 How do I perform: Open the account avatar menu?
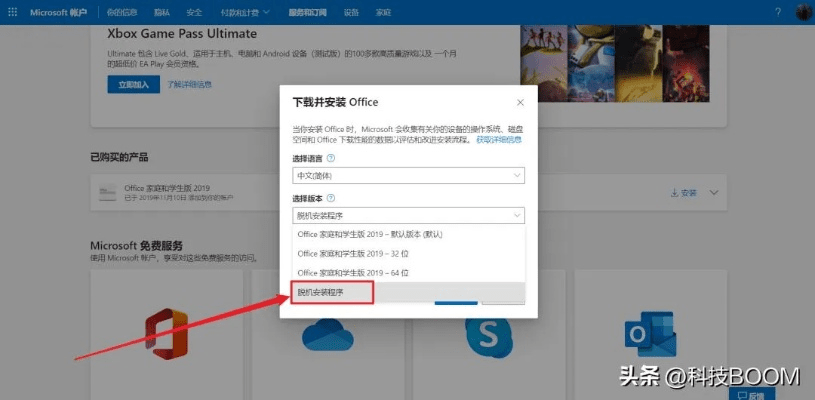point(803,12)
